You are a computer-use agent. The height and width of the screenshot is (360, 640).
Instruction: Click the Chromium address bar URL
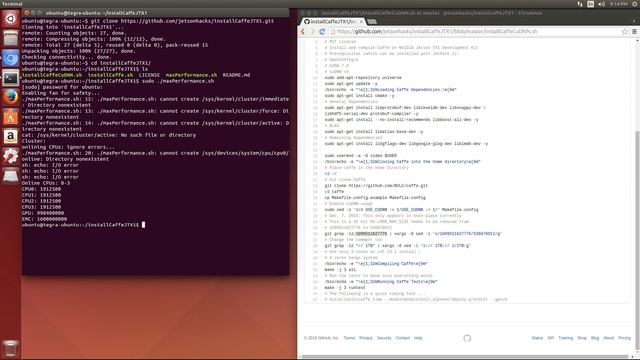[x=437, y=31]
